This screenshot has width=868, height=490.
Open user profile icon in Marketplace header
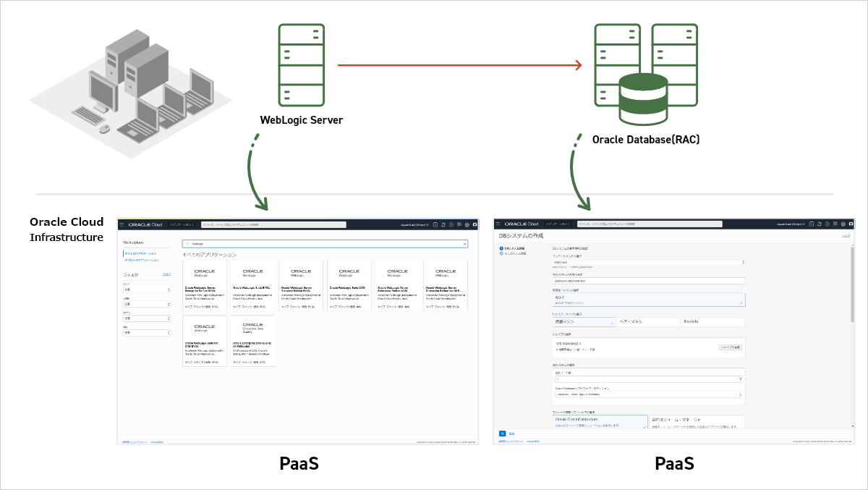pos(475,224)
